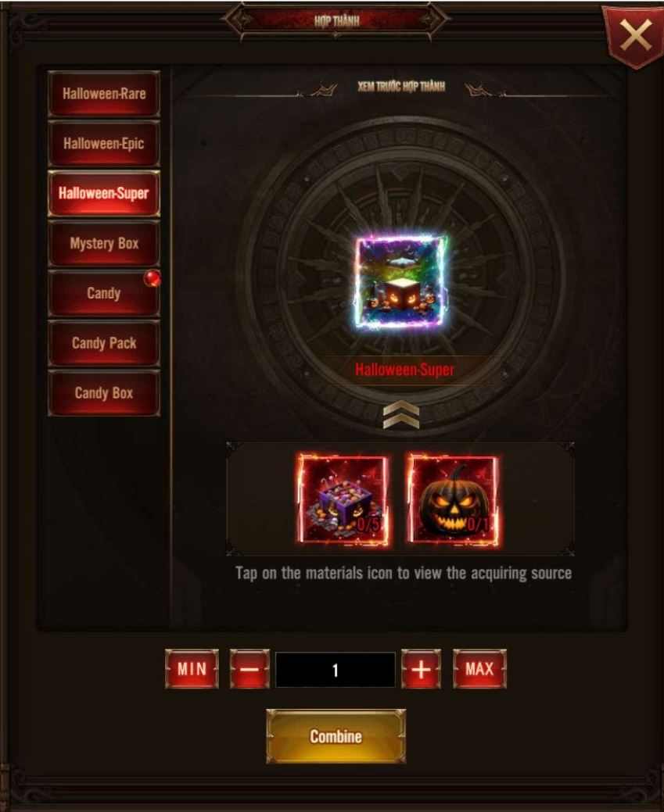The image size is (664, 812).
Task: Set quantity to minimum with MIN
Action: [x=192, y=669]
